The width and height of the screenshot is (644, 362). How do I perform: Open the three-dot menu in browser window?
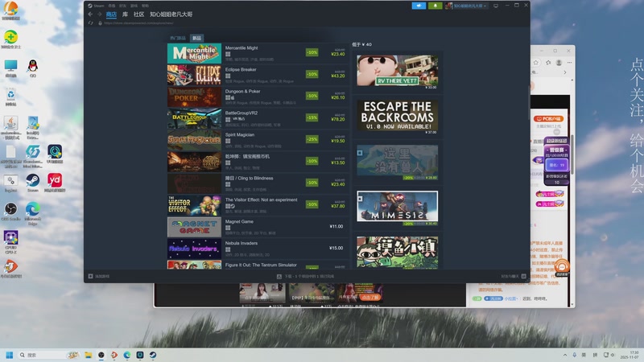pyautogui.click(x=569, y=63)
